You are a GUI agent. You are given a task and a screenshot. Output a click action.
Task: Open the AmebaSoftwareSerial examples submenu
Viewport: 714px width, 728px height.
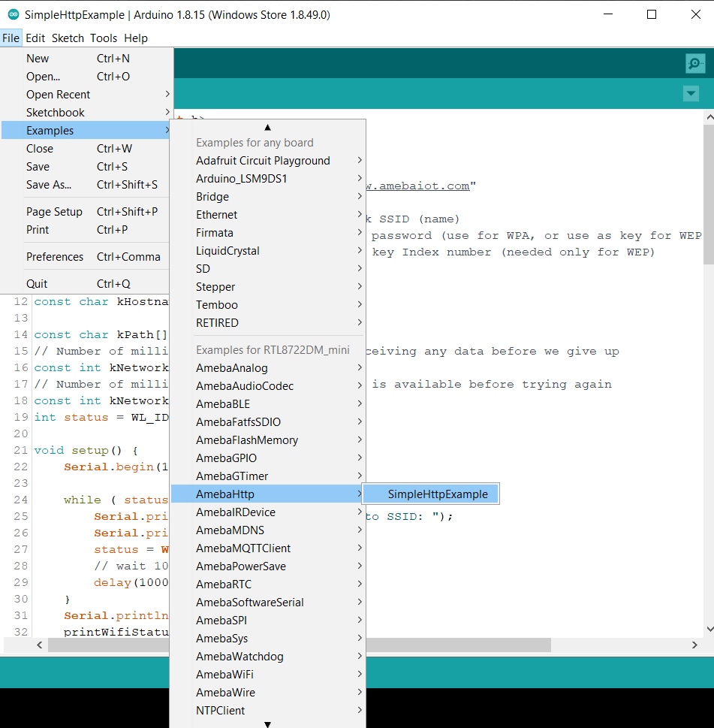[268, 603]
